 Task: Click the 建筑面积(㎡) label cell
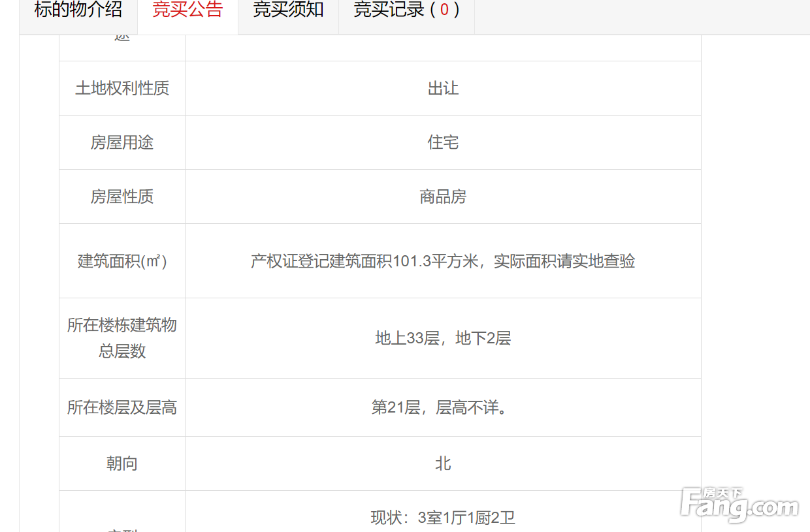click(x=122, y=262)
